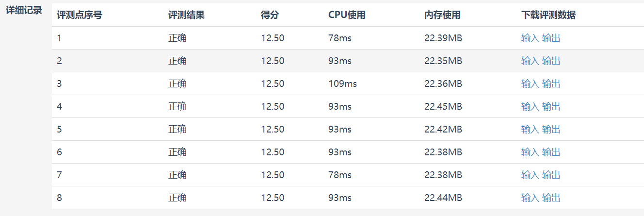Viewport: 644px width, 216px height.
Task: Click 输出 in row 3
Action: (551, 83)
